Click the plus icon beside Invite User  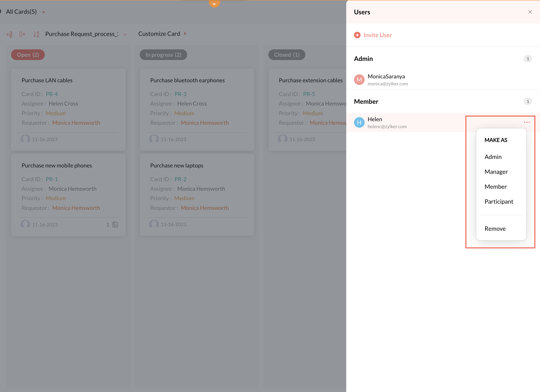click(357, 35)
